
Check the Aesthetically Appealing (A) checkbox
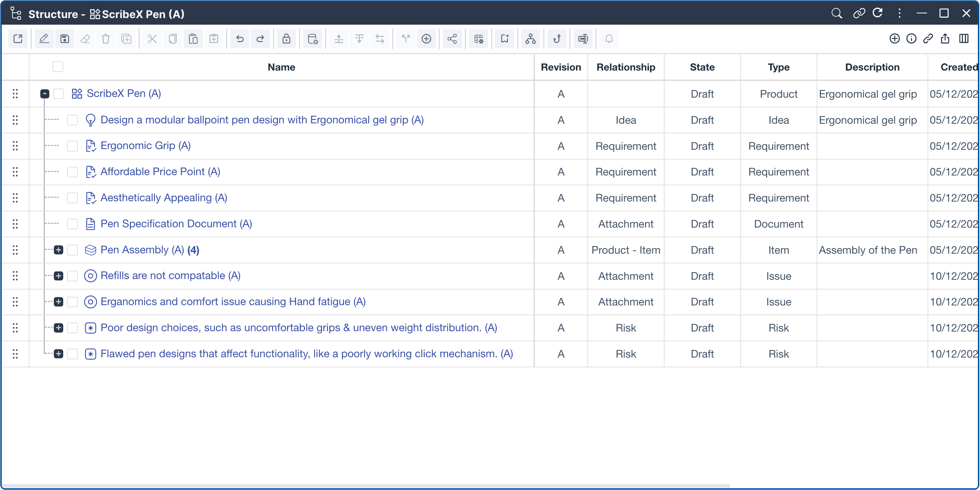click(x=72, y=198)
